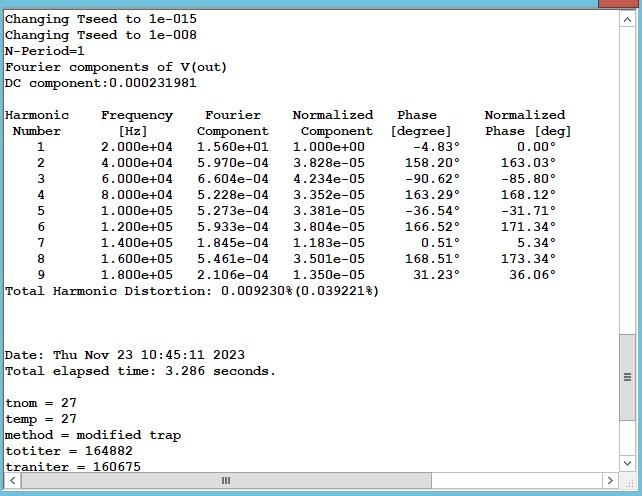Image resolution: width=642 pixels, height=496 pixels.
Task: Click normalized phase -85.80°
Action: point(529,179)
